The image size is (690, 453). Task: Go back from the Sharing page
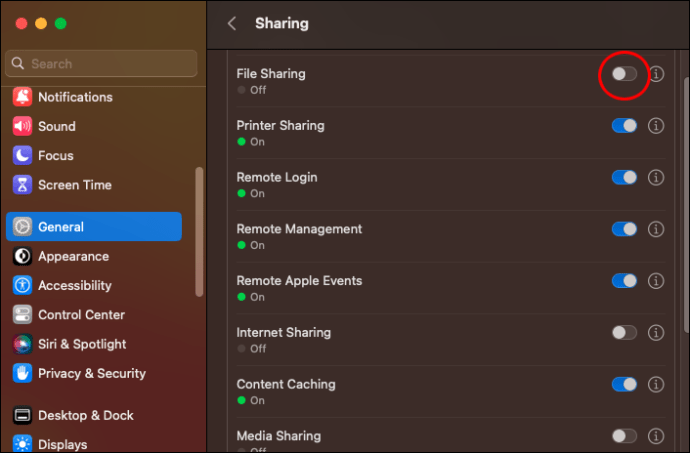(232, 23)
